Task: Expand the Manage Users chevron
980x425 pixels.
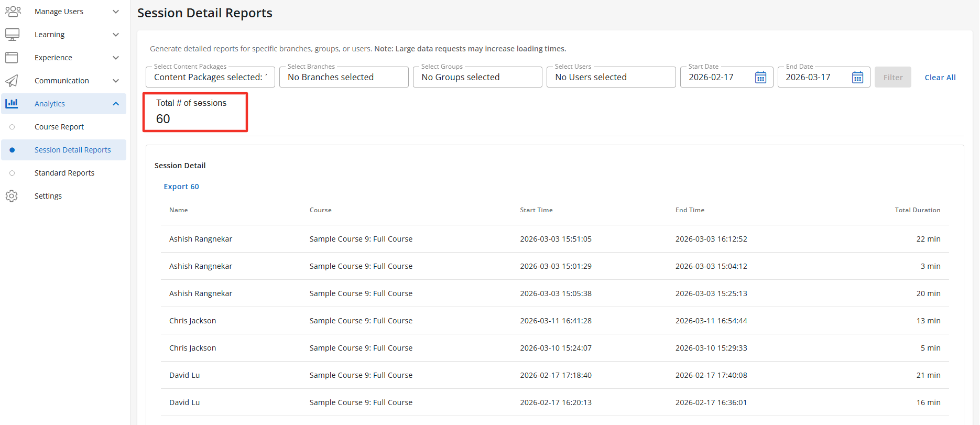Action: [x=116, y=12]
